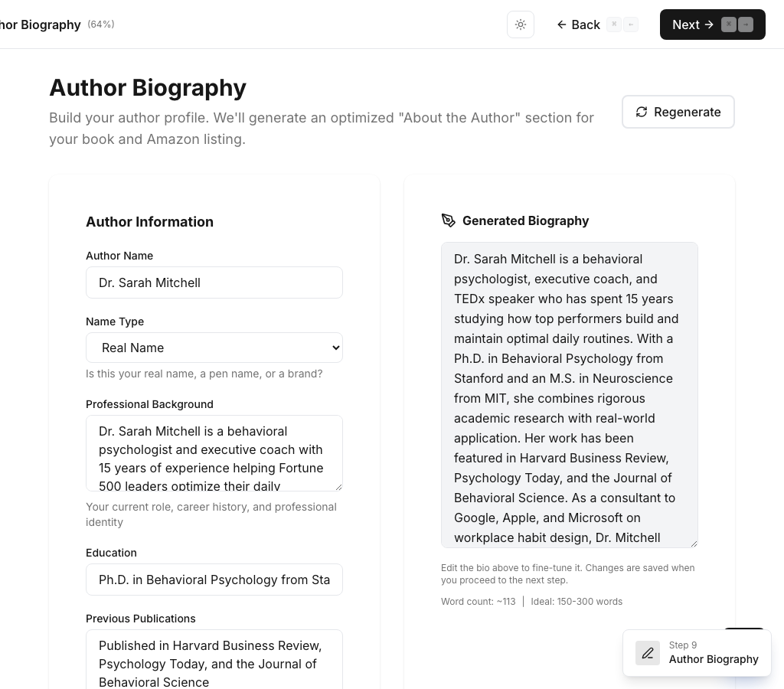Click the right arrow icon in Next
784x689 pixels.
(x=709, y=24)
